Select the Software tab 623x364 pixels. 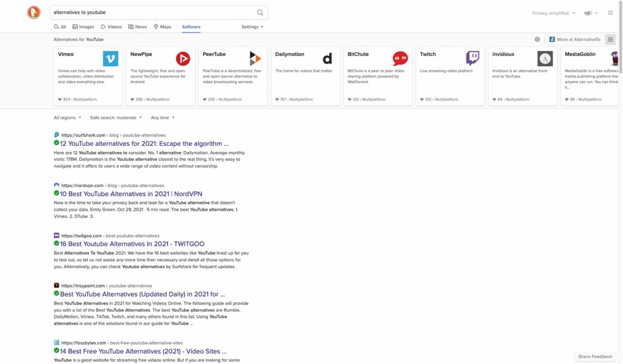[x=191, y=27]
